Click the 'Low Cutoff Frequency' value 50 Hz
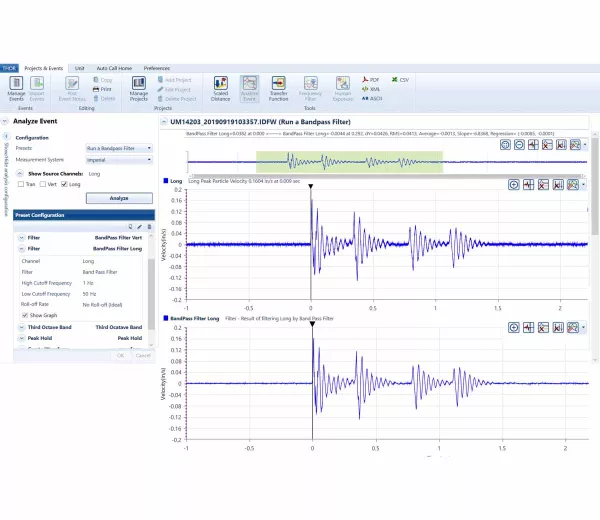This screenshot has height=520, width=600. click(x=89, y=294)
